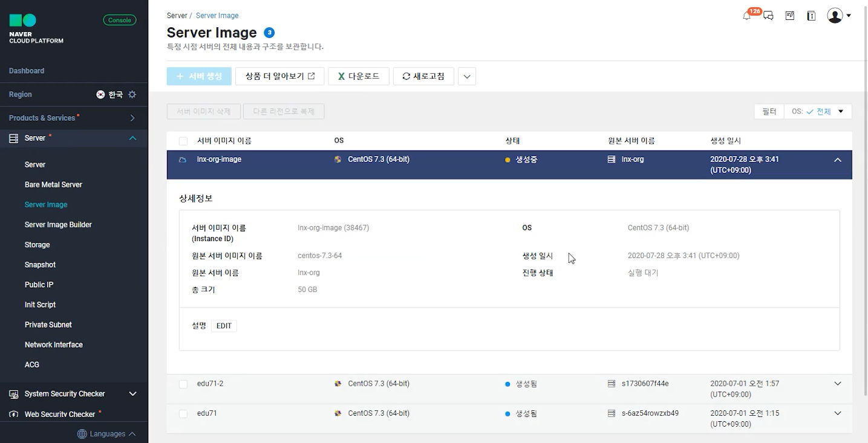868x443 pixels.
Task: Select the 생성중 status of lnx-org-image
Action: pyautogui.click(x=526, y=160)
